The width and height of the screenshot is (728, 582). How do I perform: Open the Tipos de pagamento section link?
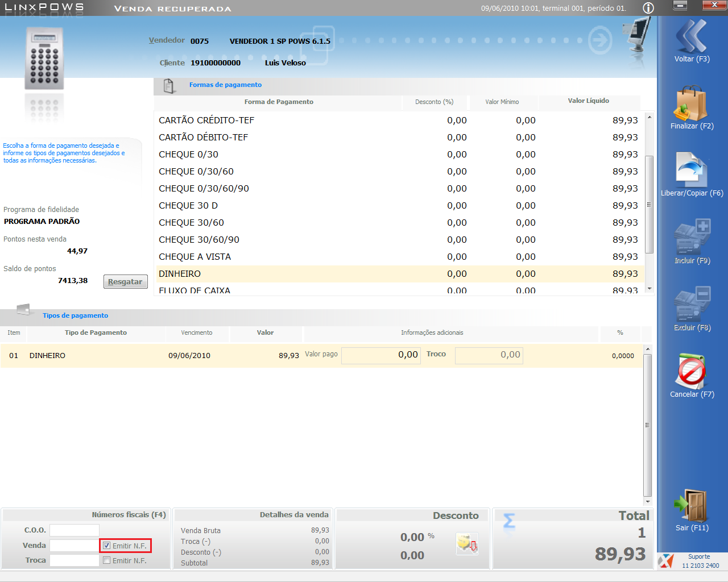(75, 315)
